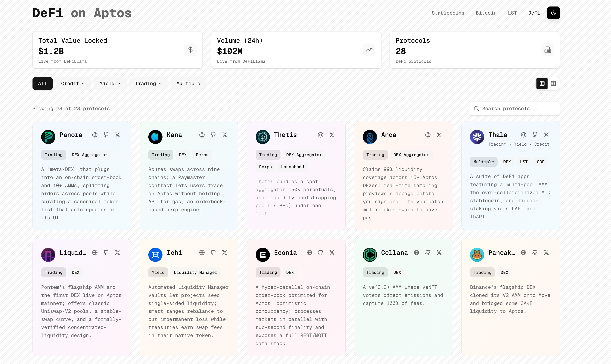Open Ichi website globe icon
611x364 pixels.
pos(202,253)
